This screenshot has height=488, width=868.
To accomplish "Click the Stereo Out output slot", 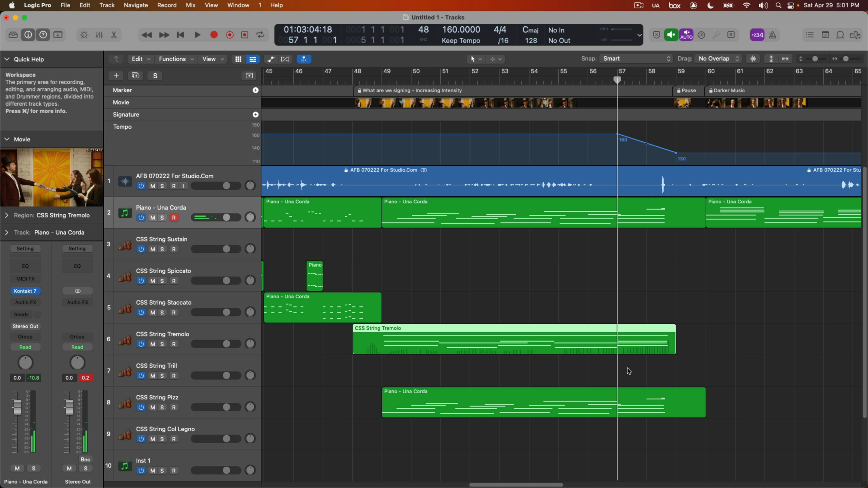I will pos(25,326).
